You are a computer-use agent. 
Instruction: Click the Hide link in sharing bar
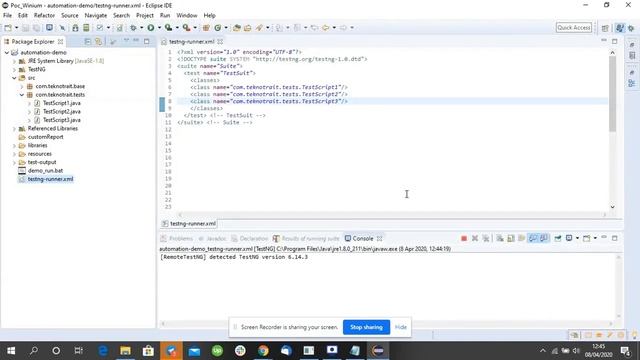click(400, 327)
